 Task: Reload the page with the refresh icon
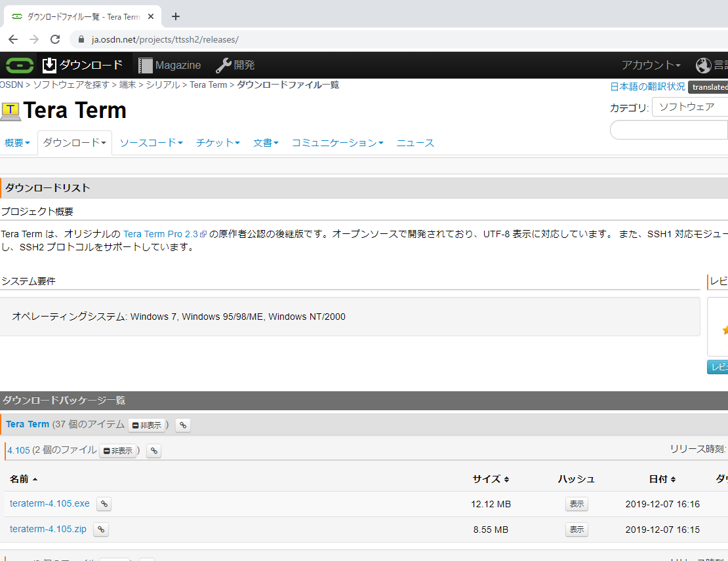[55, 39]
